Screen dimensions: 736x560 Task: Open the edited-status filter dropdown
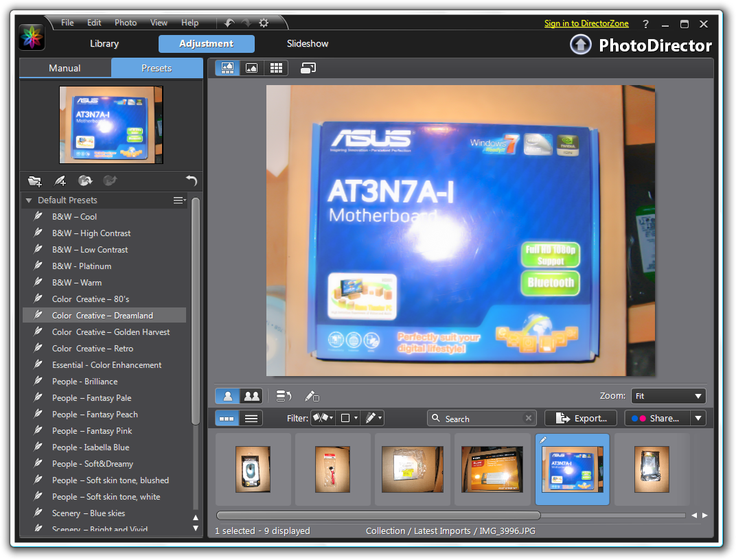point(373,418)
